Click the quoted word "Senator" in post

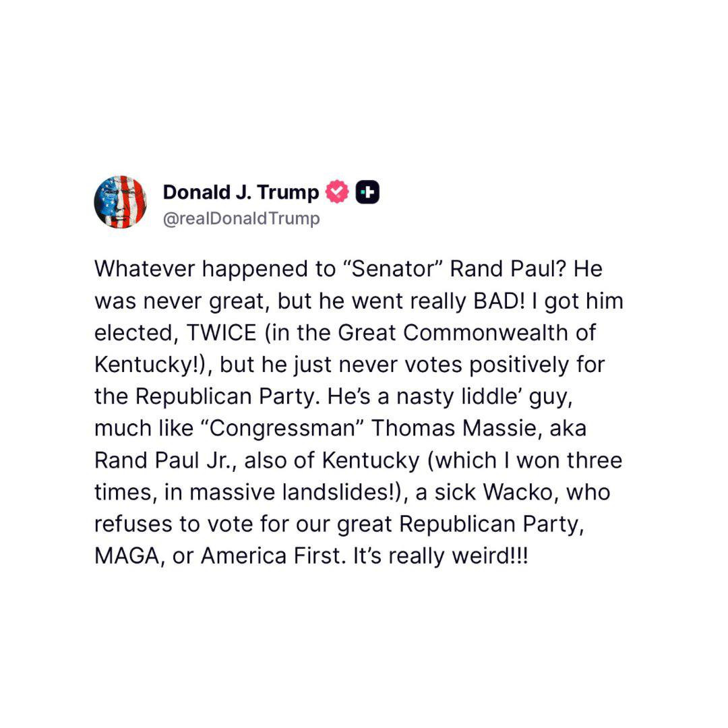(393, 269)
